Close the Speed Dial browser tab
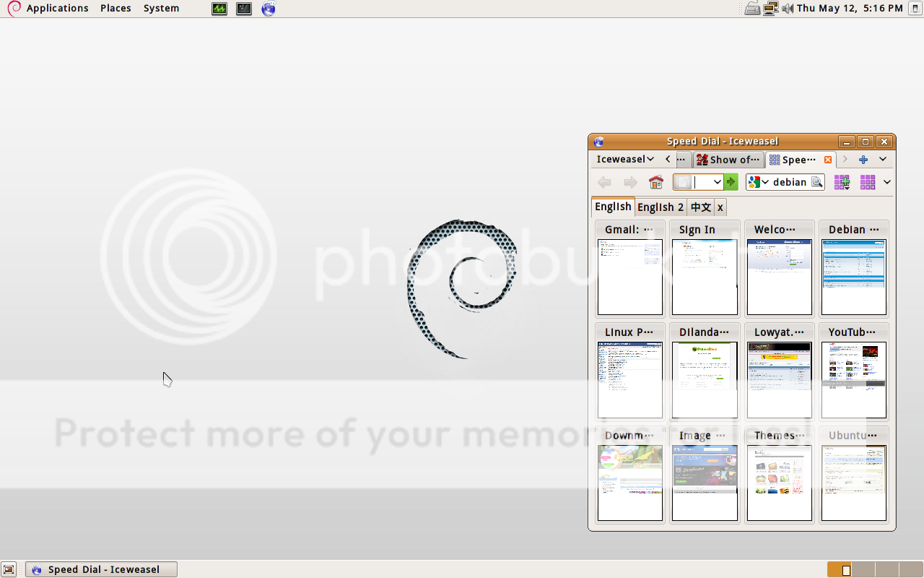The height and width of the screenshot is (578, 924). (x=828, y=160)
